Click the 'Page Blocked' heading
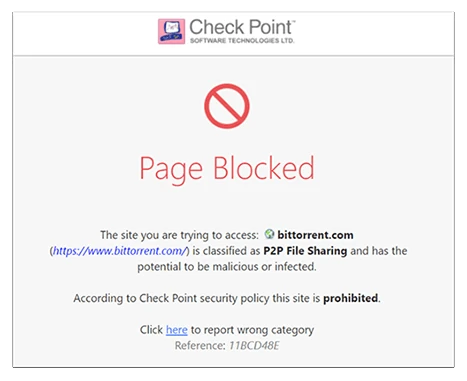This screenshot has height=381, width=467. pyautogui.click(x=227, y=169)
